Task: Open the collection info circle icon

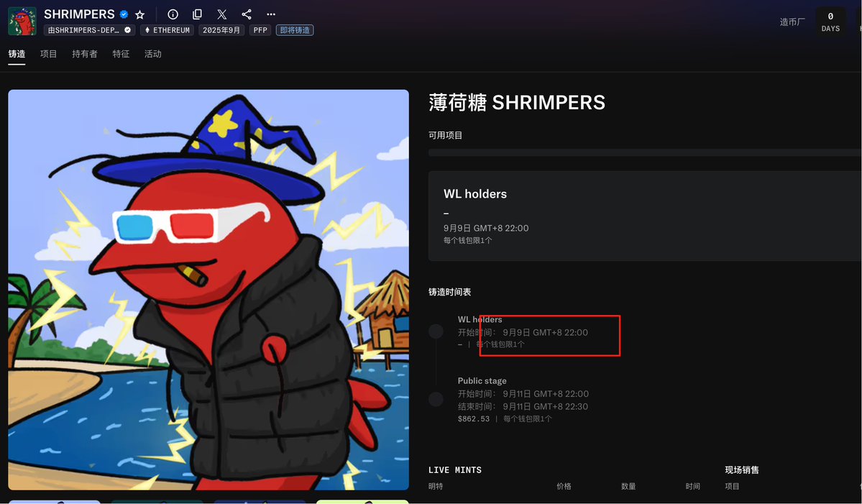Action: click(173, 14)
